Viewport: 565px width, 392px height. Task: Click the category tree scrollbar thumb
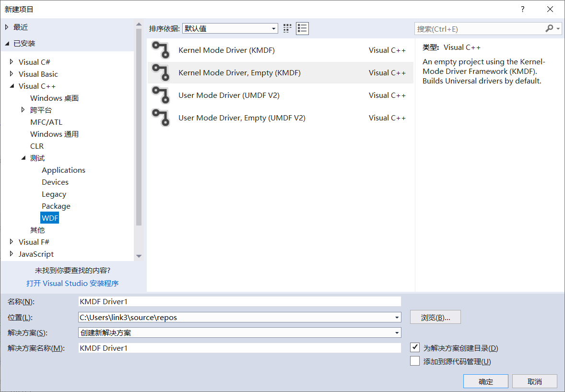[139, 127]
